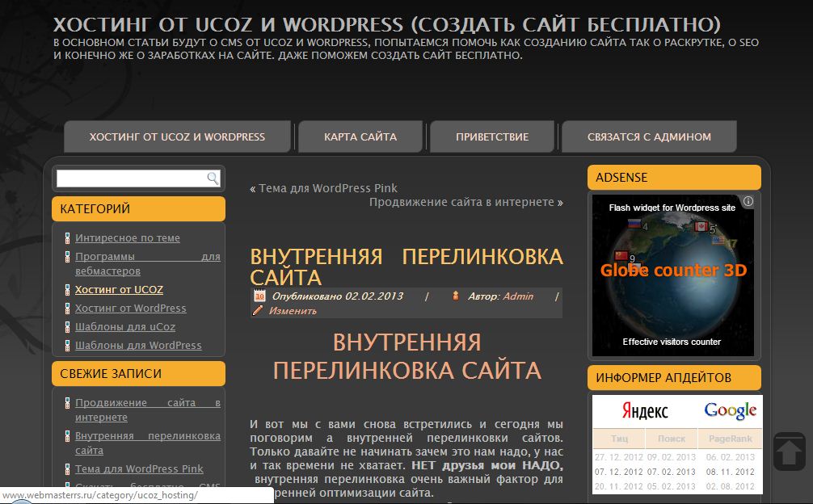Click the date 08. 11. 2012 in informer

point(730,472)
